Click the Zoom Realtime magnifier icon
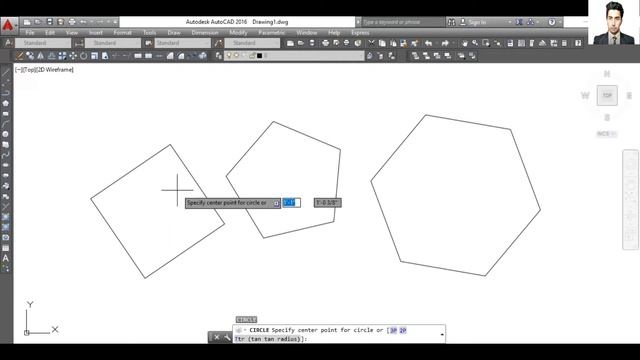Viewport: 640px width, 360px height. pos(475,43)
